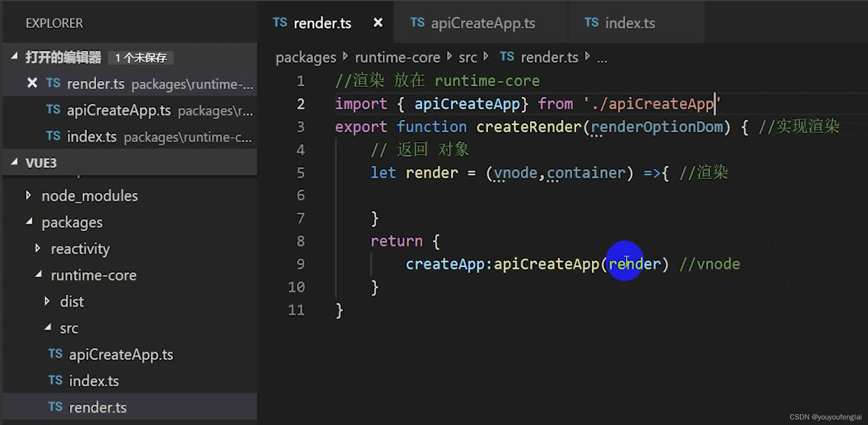Open index.ts in the src folder tree
The image size is (868, 425).
pyautogui.click(x=94, y=381)
